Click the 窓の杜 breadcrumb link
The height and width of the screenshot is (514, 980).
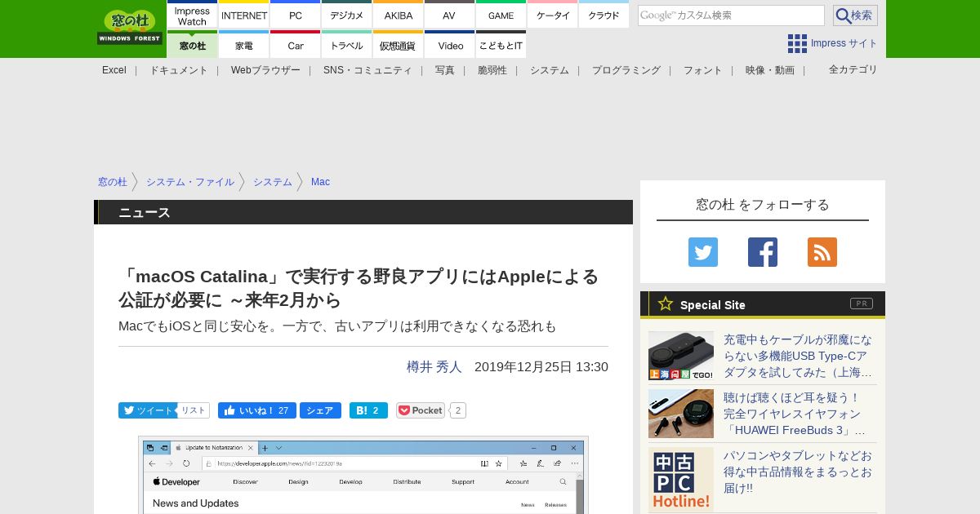click(x=113, y=182)
